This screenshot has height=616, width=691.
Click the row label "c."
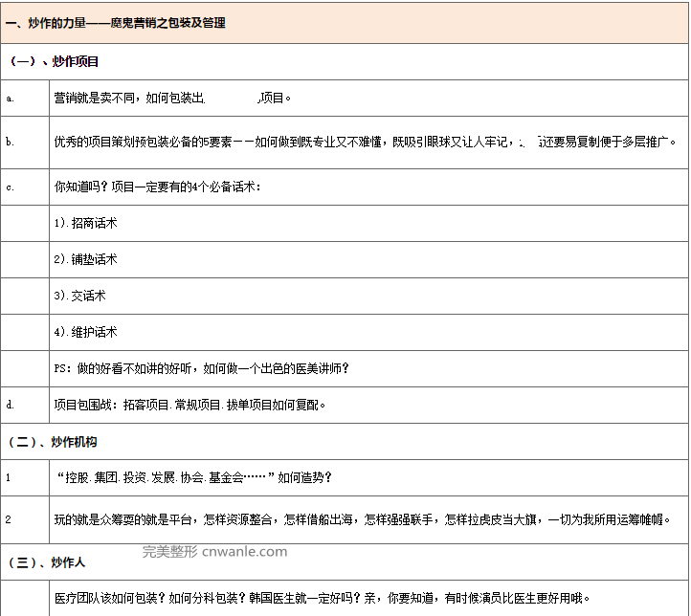pyautogui.click(x=10, y=187)
